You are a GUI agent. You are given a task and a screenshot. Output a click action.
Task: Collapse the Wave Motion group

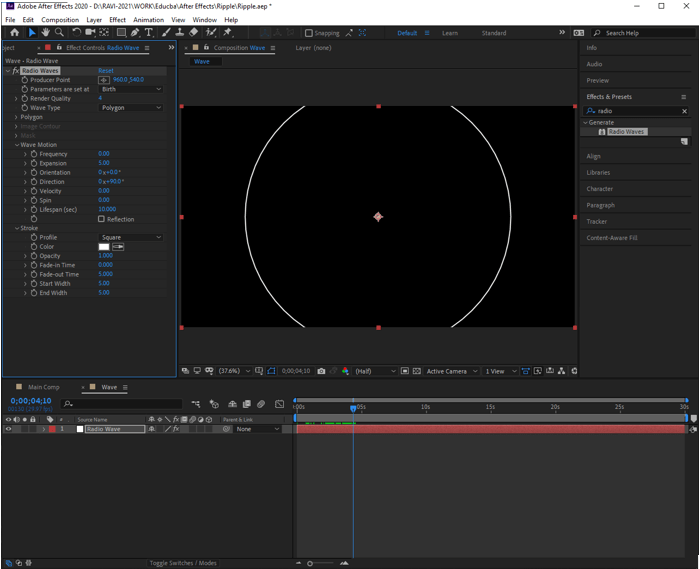click(x=17, y=145)
